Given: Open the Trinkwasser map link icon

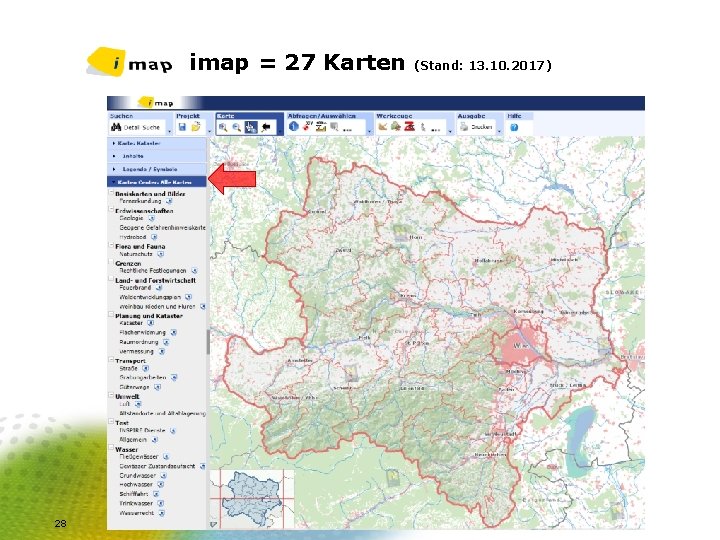Looking at the screenshot, I should point(161,503).
